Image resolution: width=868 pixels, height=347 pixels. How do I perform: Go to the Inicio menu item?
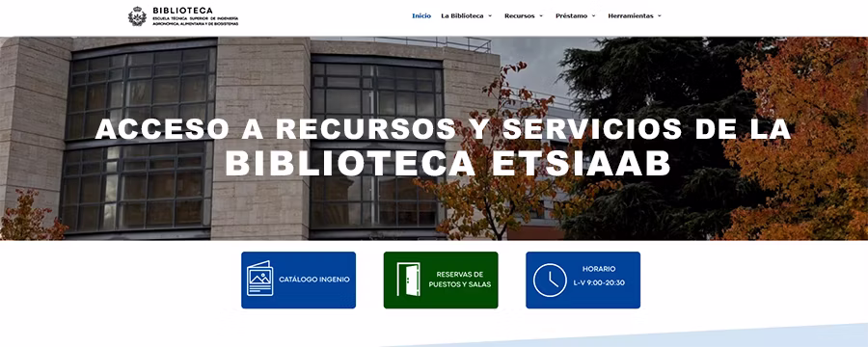point(421,16)
